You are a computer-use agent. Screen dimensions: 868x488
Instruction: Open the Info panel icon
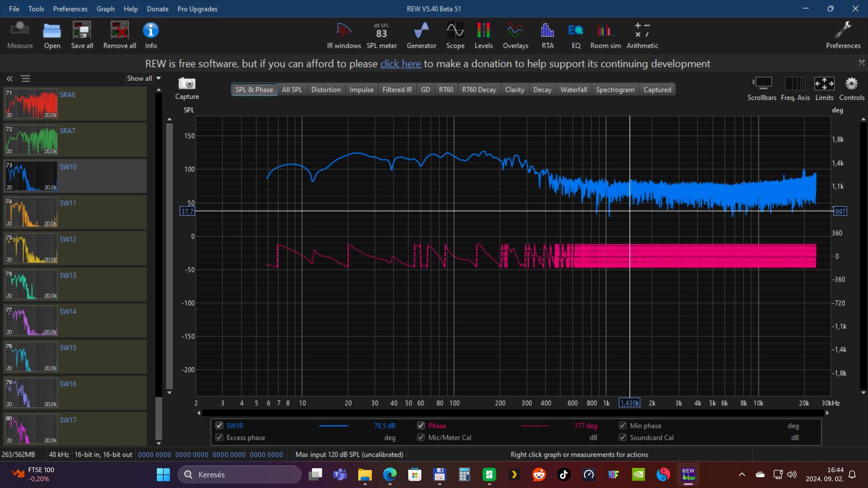click(x=151, y=35)
